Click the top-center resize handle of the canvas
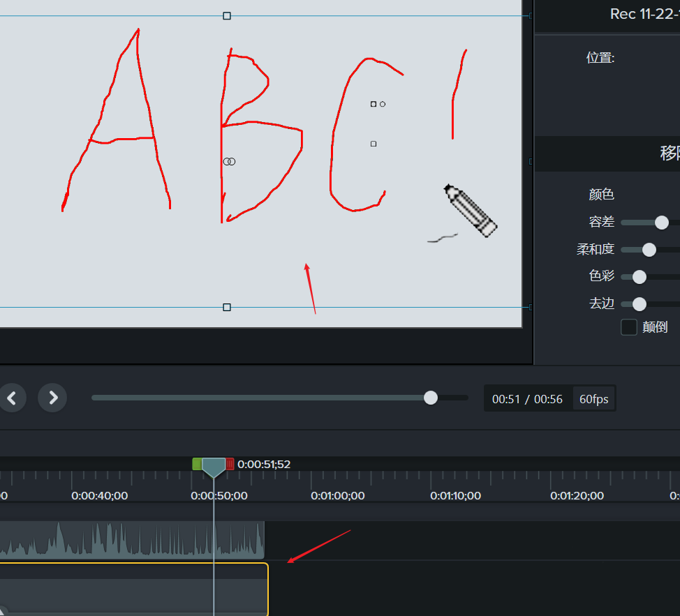680x616 pixels. [x=226, y=15]
